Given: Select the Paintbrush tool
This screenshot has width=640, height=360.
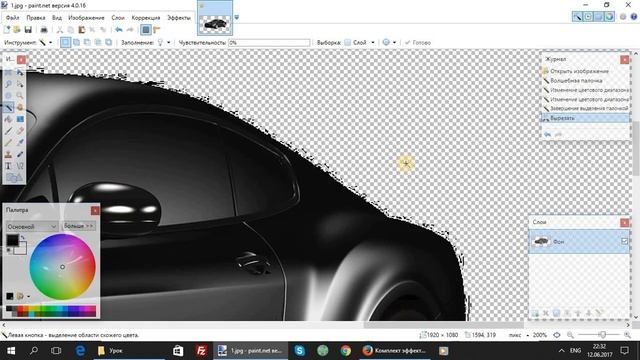Looking at the screenshot, I should pos(9,131).
